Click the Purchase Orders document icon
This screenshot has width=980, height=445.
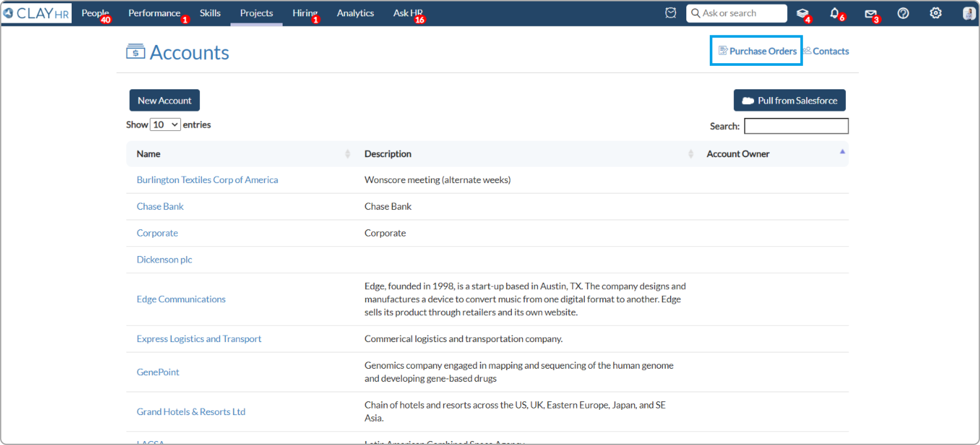coord(723,51)
